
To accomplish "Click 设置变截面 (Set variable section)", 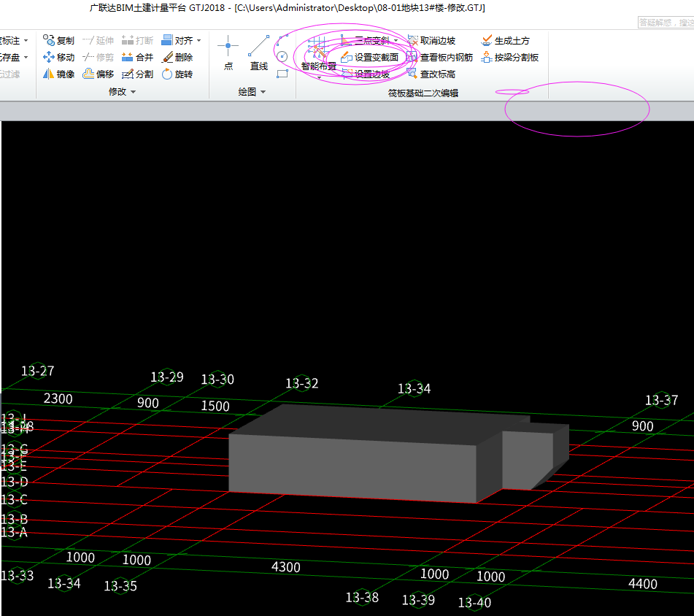I will point(370,57).
